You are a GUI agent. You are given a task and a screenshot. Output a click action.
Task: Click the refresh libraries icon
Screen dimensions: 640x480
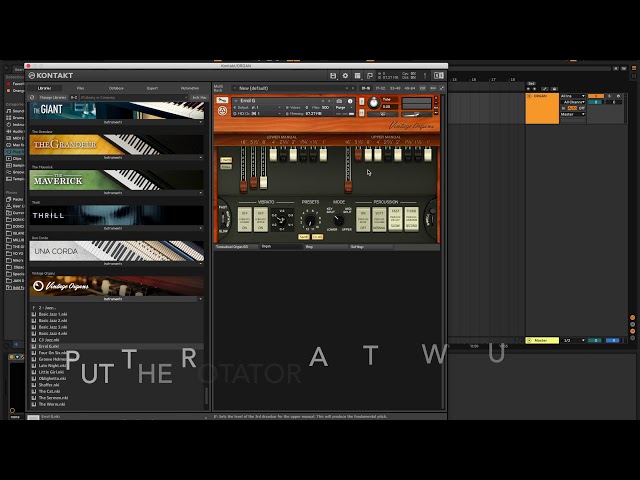[32, 98]
